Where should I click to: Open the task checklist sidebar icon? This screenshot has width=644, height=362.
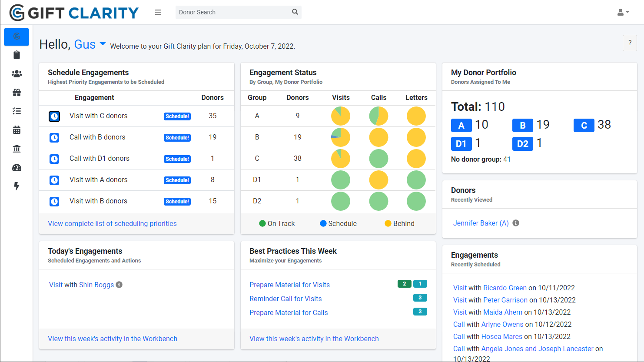pos(17,111)
